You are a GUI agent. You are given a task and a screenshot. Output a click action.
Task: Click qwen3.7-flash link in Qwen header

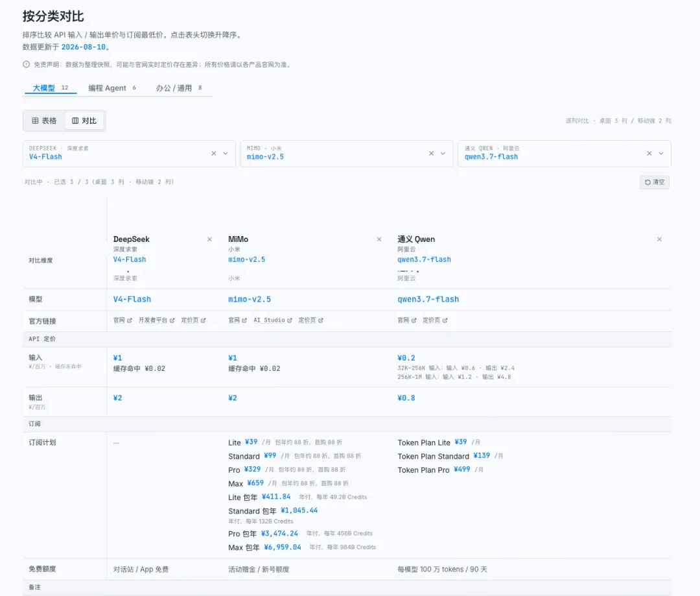(x=424, y=259)
